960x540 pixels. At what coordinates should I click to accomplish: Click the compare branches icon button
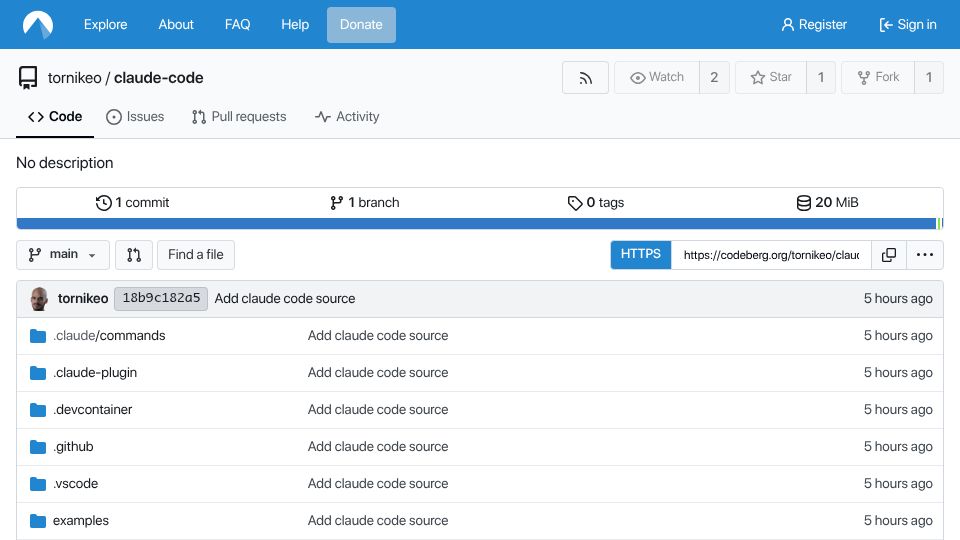pyautogui.click(x=133, y=255)
